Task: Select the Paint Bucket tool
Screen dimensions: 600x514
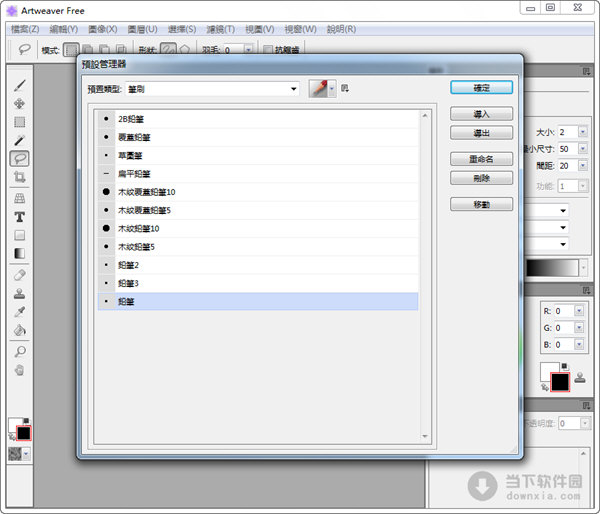Action: 20,330
